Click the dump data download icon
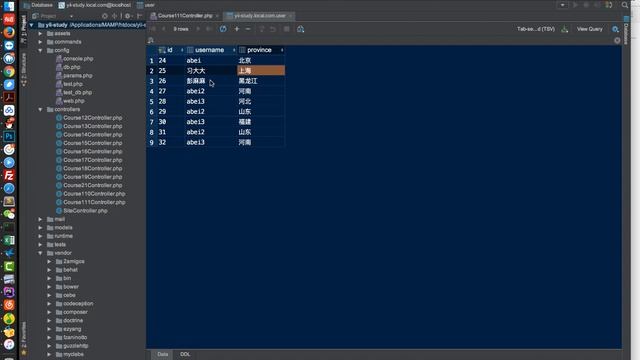The height and width of the screenshot is (360, 640). pos(564,29)
